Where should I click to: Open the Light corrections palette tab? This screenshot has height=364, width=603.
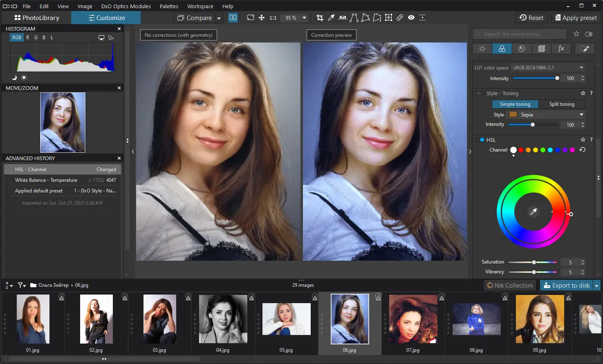point(482,49)
